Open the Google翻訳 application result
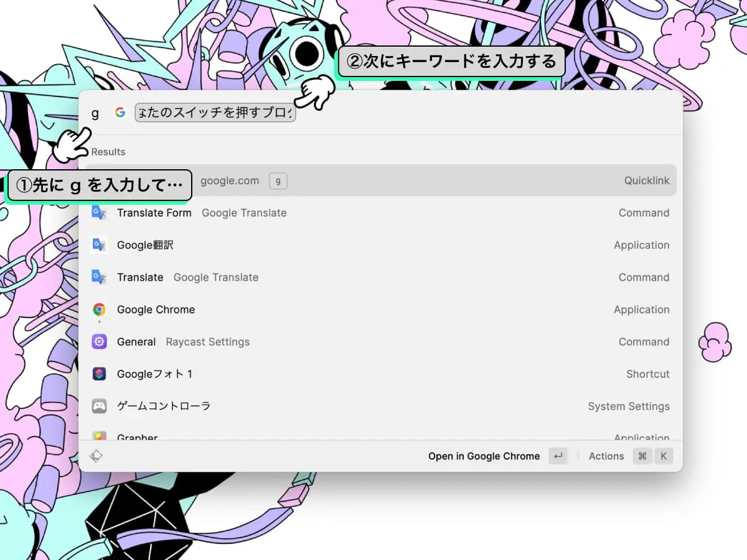 click(x=380, y=245)
